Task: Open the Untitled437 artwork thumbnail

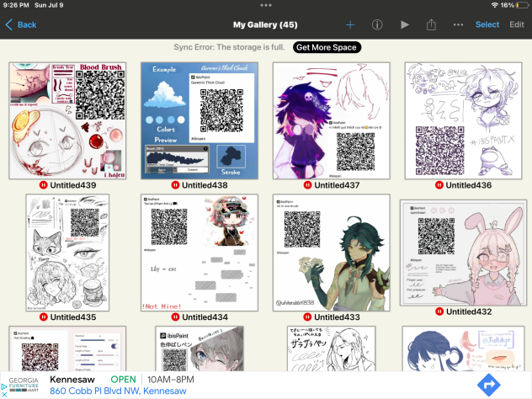Action: (331, 120)
